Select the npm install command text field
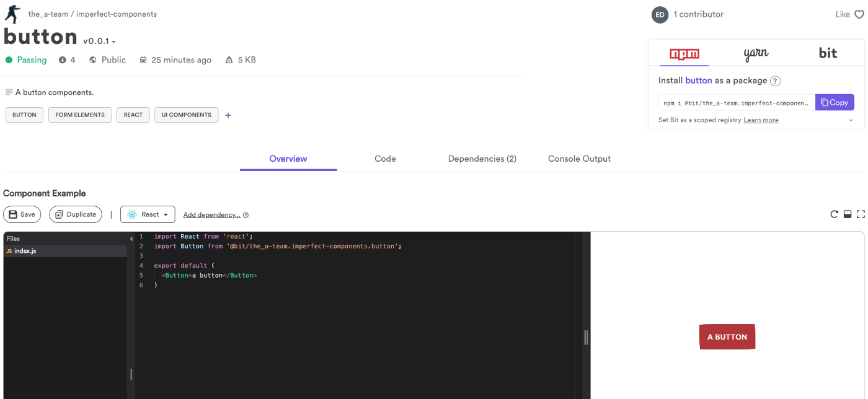Image resolution: width=868 pixels, height=399 pixels. point(735,102)
